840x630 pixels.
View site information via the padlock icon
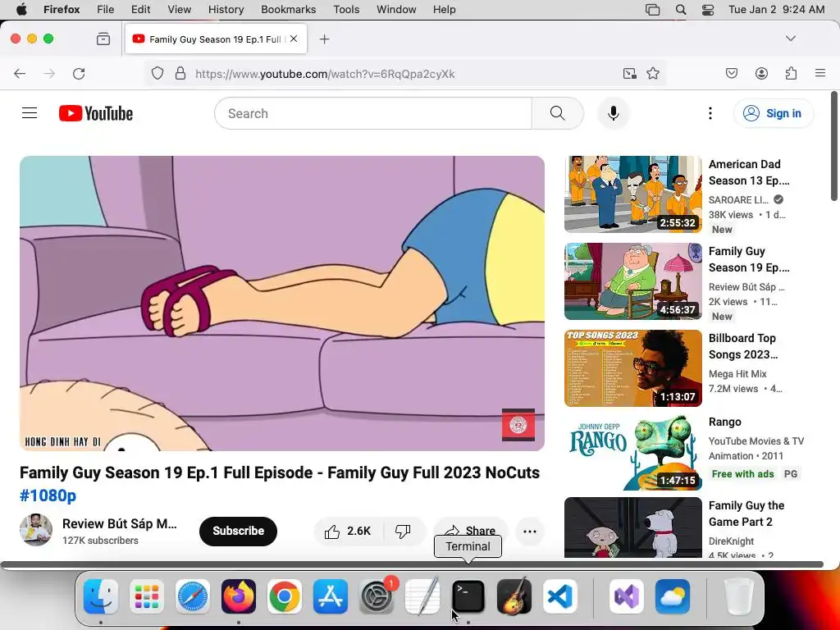pos(180,73)
